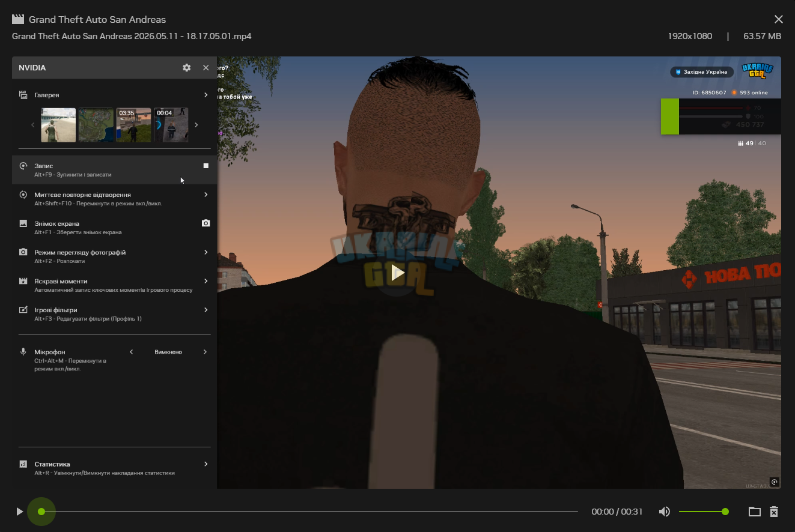Screen dimensions: 795x532
Task: Click the photo mode camera icon
Action: [x=23, y=252]
